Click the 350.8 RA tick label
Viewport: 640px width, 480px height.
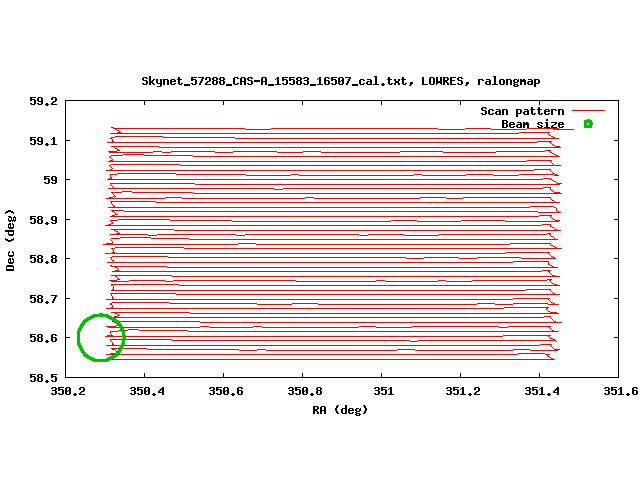pos(305,391)
